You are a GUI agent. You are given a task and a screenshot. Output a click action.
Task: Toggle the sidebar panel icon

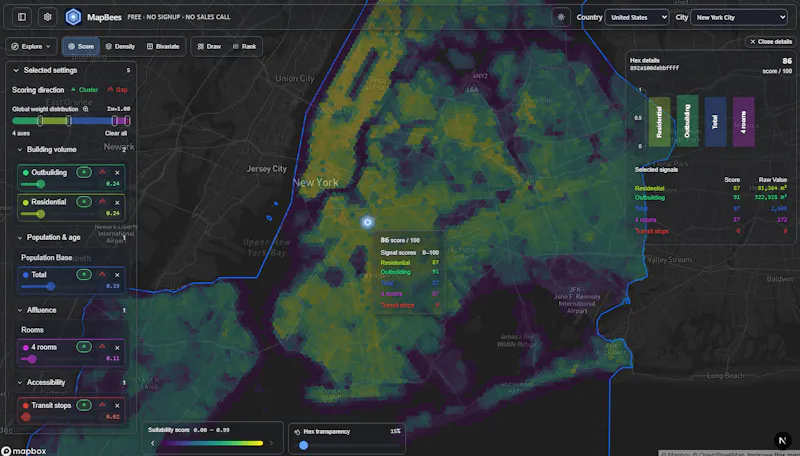coord(22,17)
